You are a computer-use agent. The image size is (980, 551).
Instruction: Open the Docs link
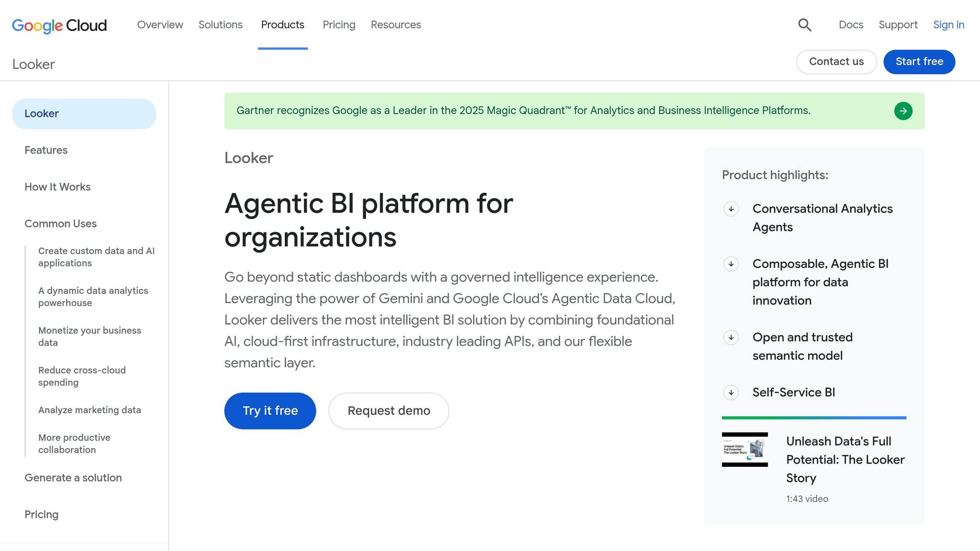click(x=851, y=25)
